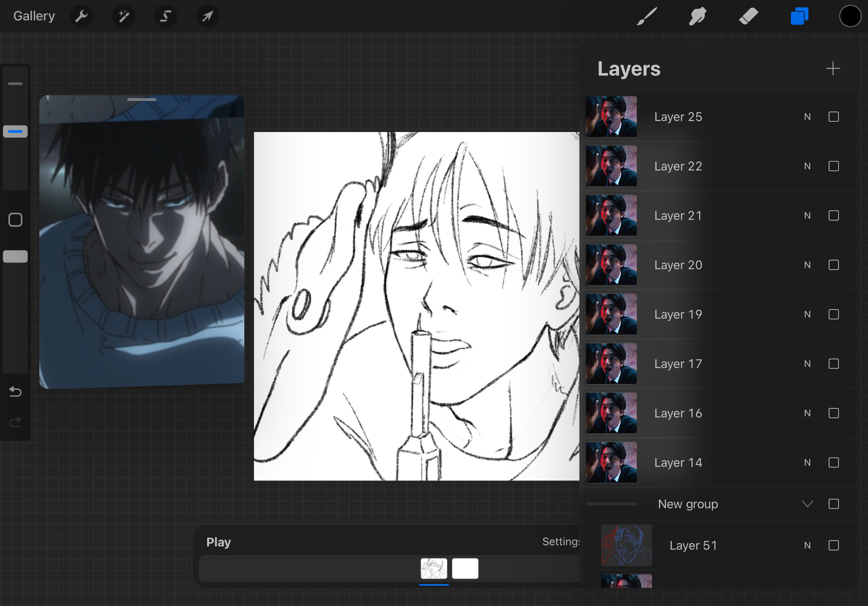Activate the Selection tool
This screenshot has width=868, height=606.
click(165, 16)
